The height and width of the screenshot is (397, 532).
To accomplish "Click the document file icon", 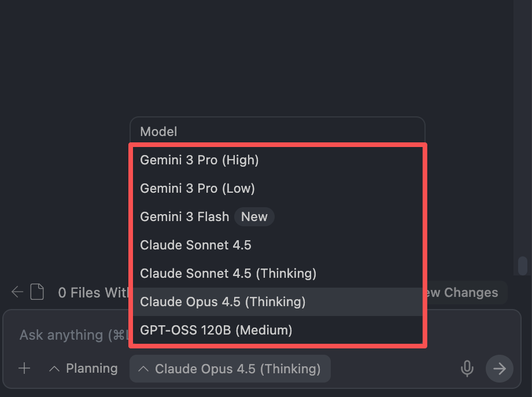I will tap(37, 292).
